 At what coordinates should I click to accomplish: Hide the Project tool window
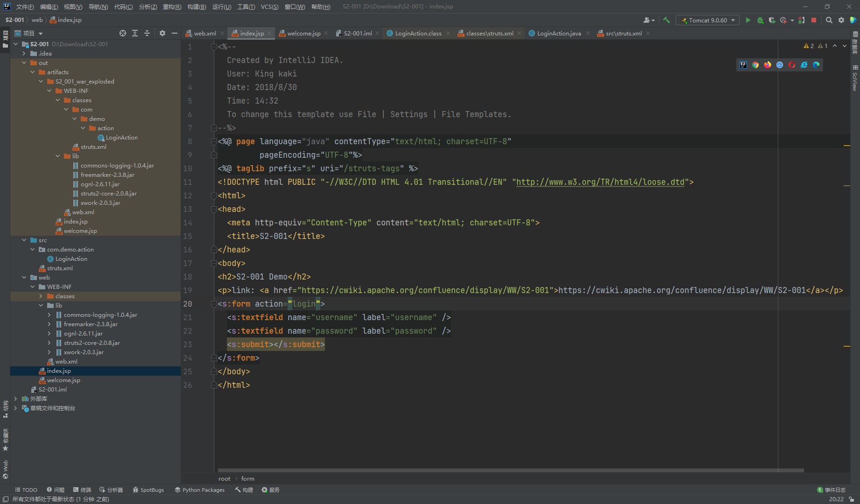point(174,33)
